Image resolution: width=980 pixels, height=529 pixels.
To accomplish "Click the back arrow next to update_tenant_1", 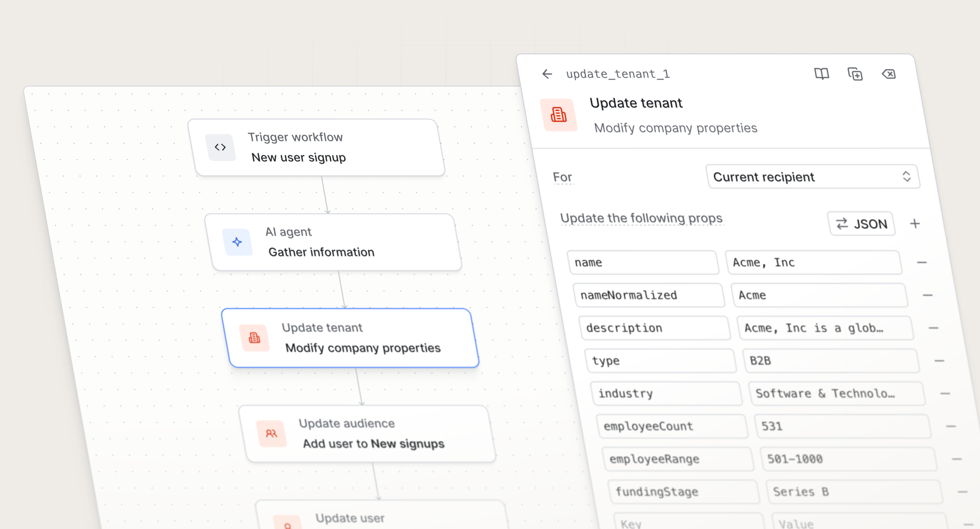I will point(547,74).
